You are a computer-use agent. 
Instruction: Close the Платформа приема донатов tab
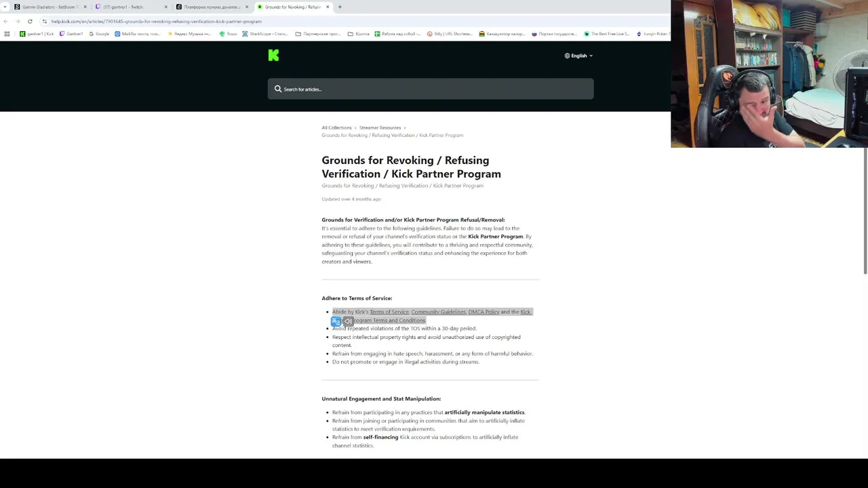point(247,7)
